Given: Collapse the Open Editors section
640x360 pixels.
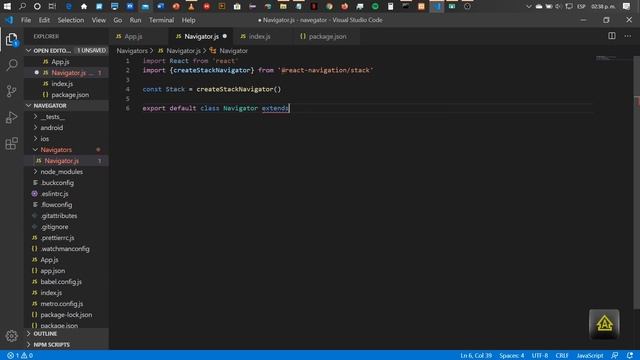Looking at the screenshot, I should click(x=66, y=50).
